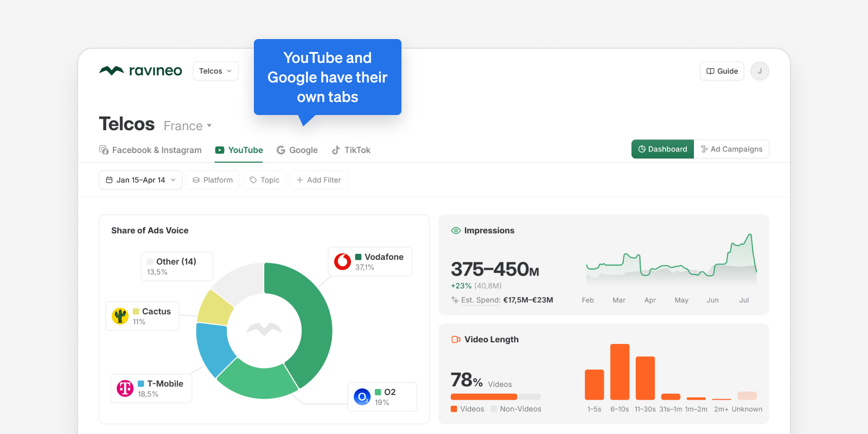Viewport: 868px width, 434px height.
Task: Click the Telcos page heading
Action: (127, 124)
